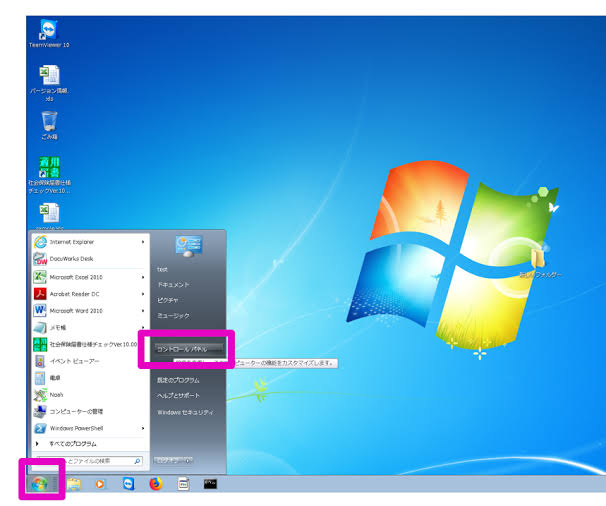
Task: Open Microsoft Excel 2010 program entry
Action: 90,277
